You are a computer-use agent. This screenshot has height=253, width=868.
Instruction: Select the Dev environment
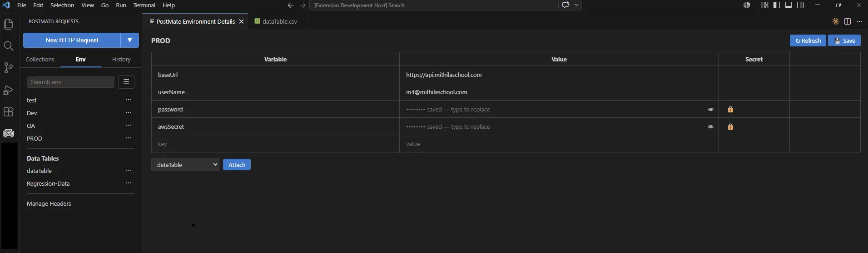(x=32, y=113)
